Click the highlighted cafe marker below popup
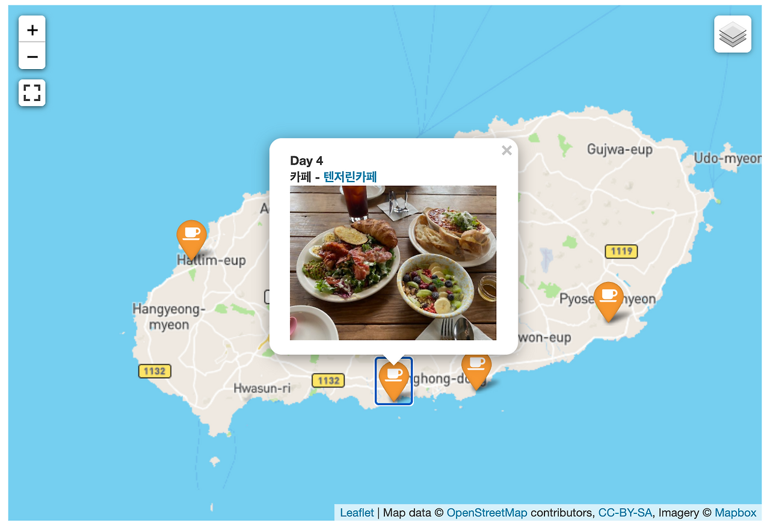 (394, 381)
